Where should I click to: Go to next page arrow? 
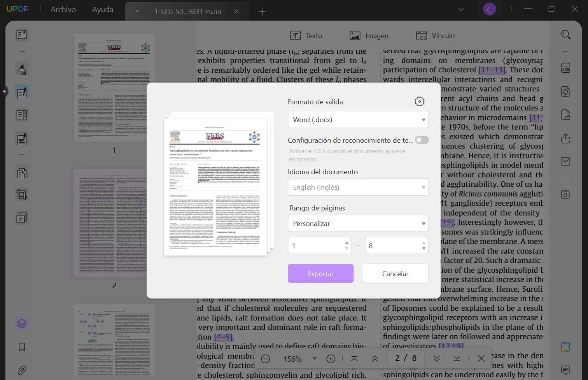tap(436, 358)
